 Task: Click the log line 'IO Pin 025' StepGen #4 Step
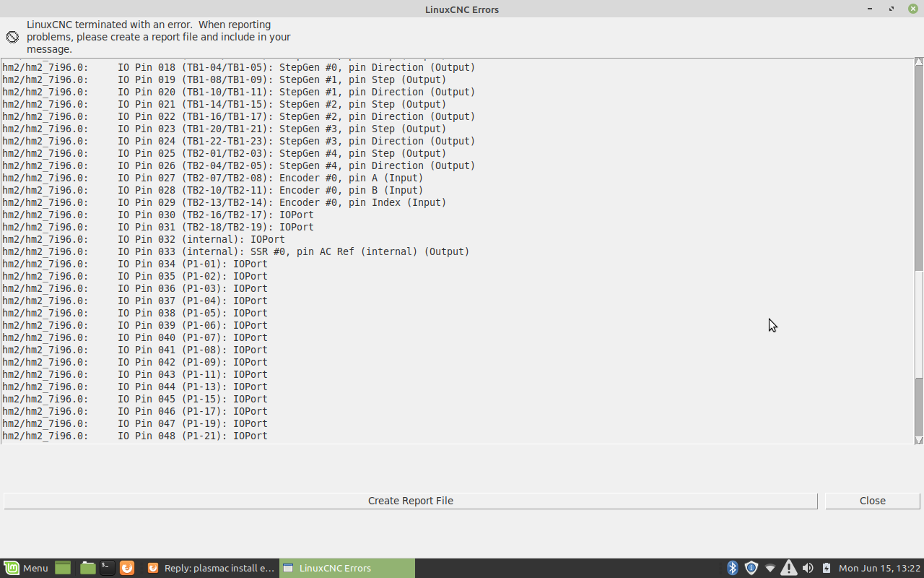tap(225, 153)
